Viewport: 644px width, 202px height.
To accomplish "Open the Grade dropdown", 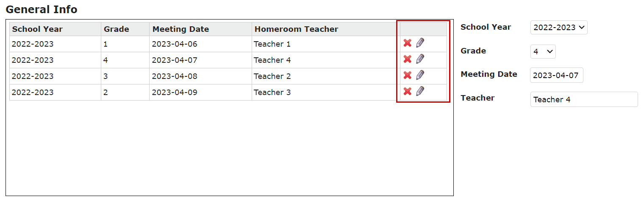I will 543,51.
